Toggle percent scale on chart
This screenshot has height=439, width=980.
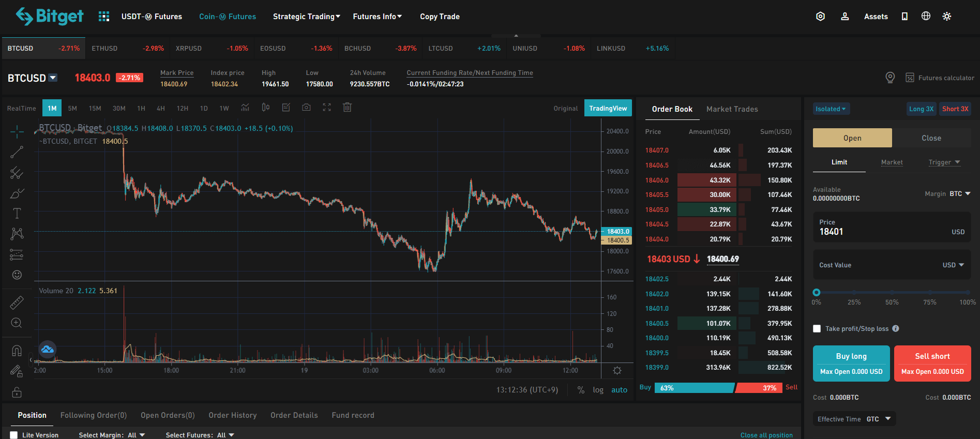(x=581, y=390)
